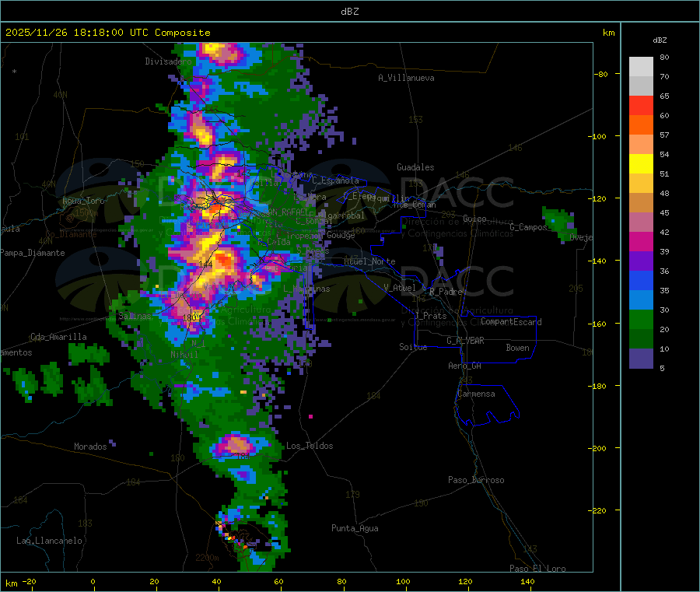The height and width of the screenshot is (592, 700).
Task: Click the Carmensa map label
Action: [x=476, y=394]
